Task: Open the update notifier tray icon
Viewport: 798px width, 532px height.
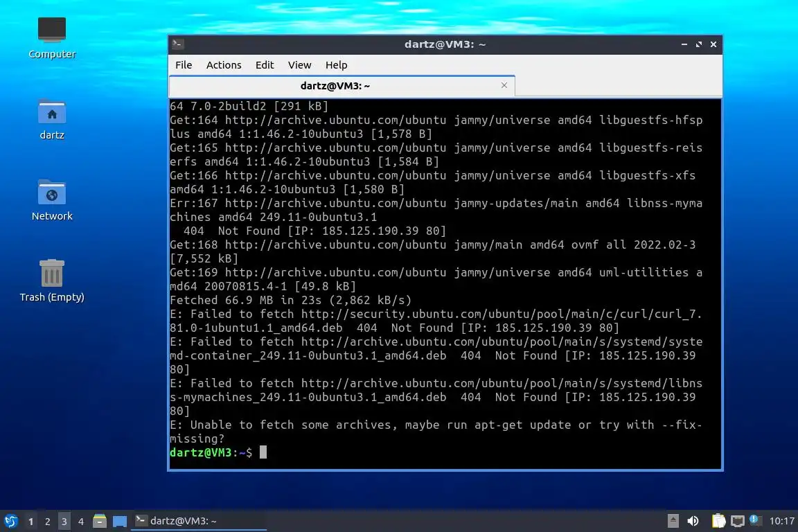Action: (755, 520)
